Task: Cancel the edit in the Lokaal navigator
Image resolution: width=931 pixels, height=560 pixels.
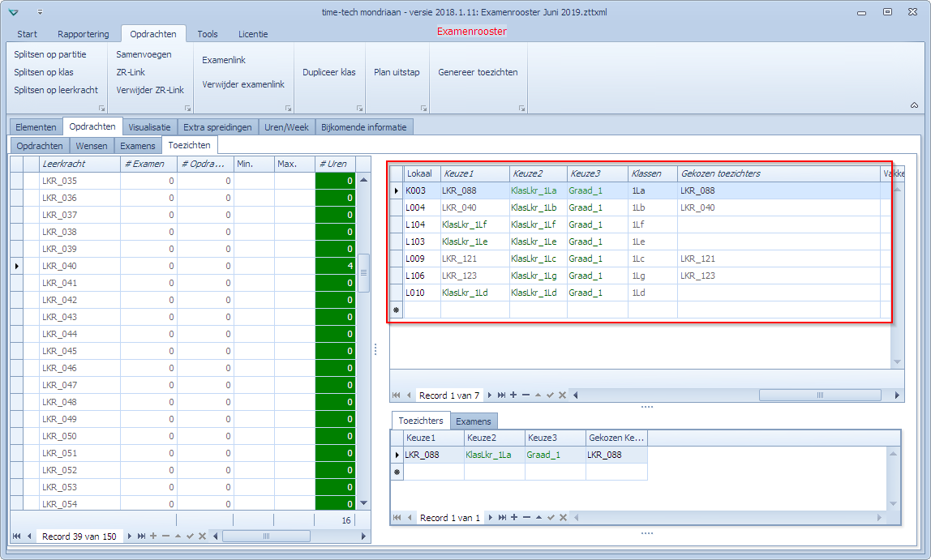Action: point(562,395)
